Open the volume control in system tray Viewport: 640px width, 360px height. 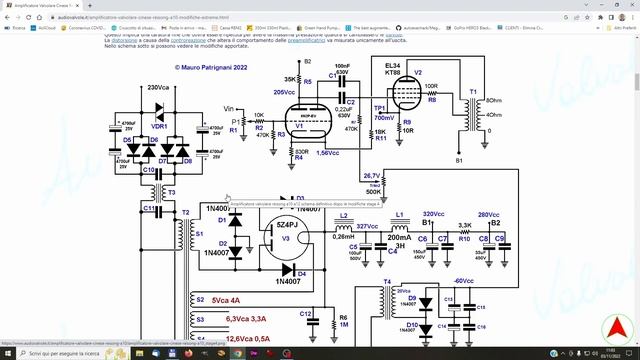pos(595,353)
